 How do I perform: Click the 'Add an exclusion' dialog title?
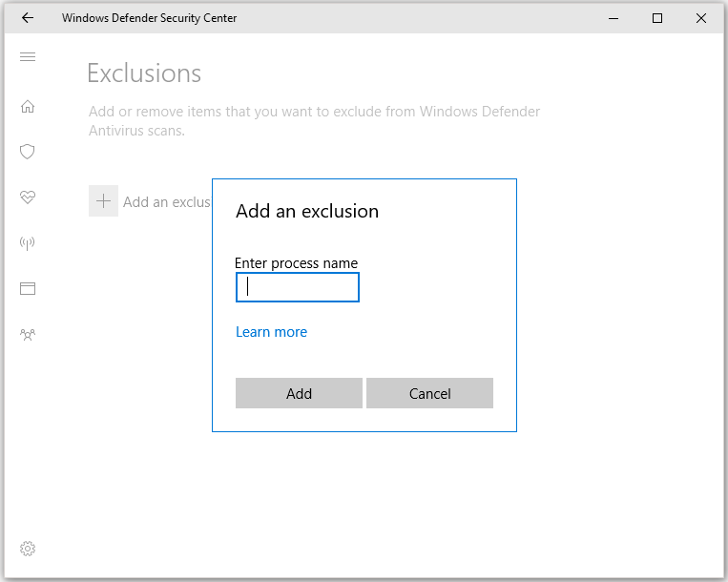pyautogui.click(x=307, y=212)
